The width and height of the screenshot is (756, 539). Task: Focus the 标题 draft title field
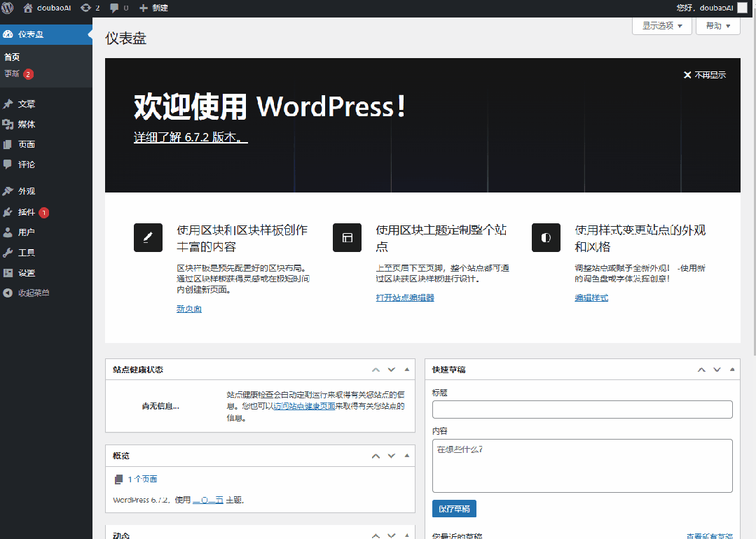click(582, 409)
